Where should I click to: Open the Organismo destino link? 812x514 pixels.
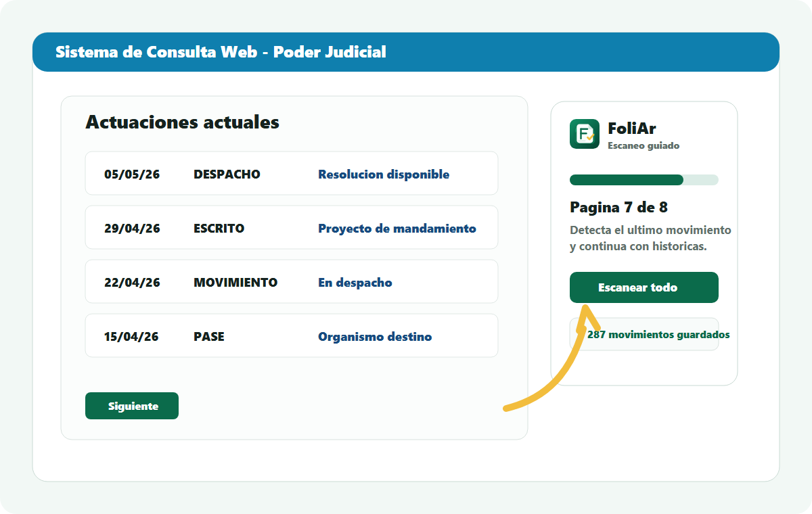tap(375, 337)
